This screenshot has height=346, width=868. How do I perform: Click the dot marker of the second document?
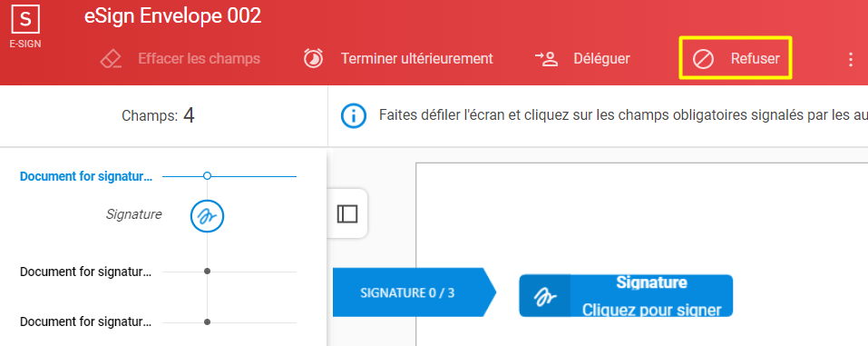pyautogui.click(x=207, y=272)
